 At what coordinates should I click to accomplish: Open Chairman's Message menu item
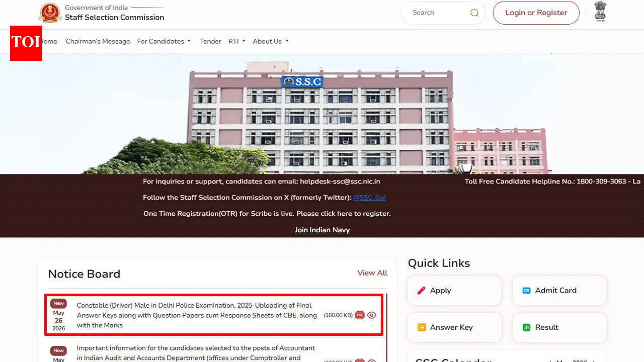(x=98, y=41)
